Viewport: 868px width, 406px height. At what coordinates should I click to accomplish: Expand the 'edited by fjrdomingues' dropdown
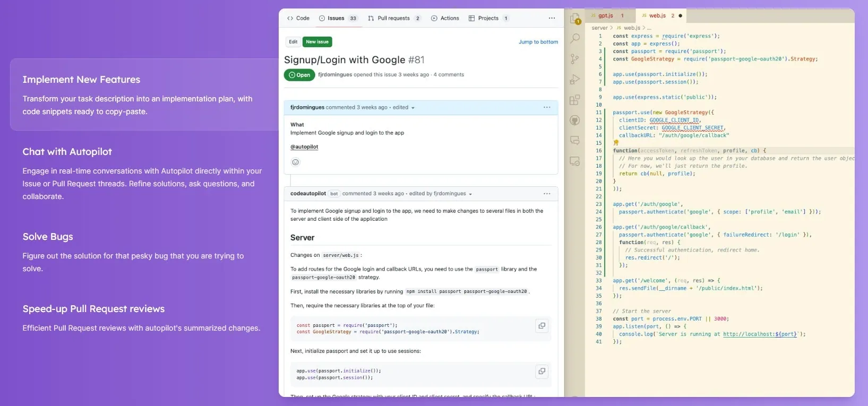(x=441, y=194)
